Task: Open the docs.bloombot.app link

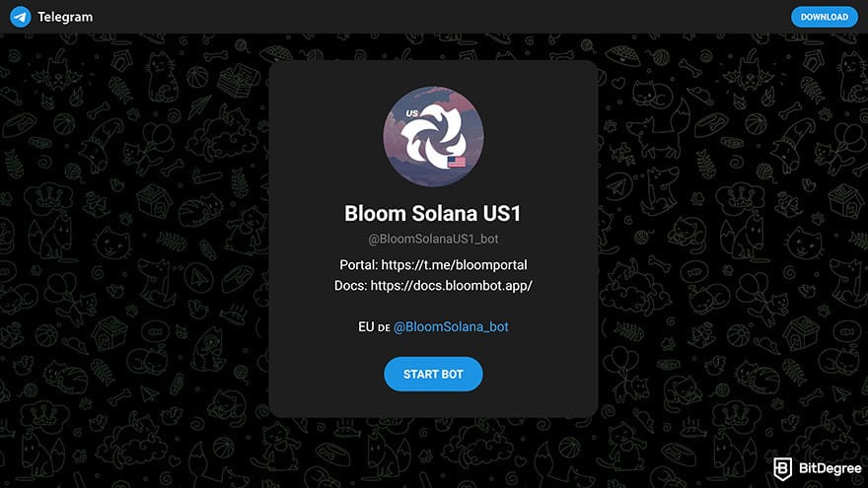Action: [451, 286]
